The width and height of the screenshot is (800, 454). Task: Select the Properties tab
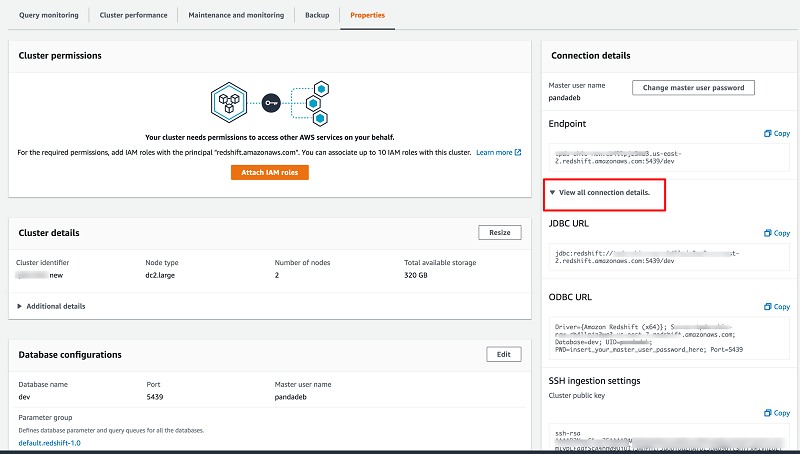pyautogui.click(x=367, y=15)
